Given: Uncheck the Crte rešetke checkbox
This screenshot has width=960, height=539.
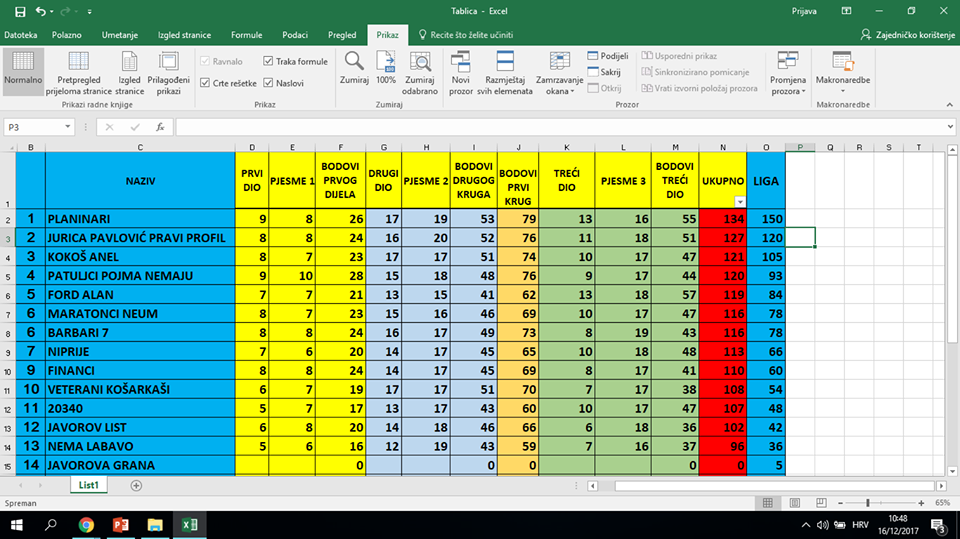Looking at the screenshot, I should [x=206, y=83].
